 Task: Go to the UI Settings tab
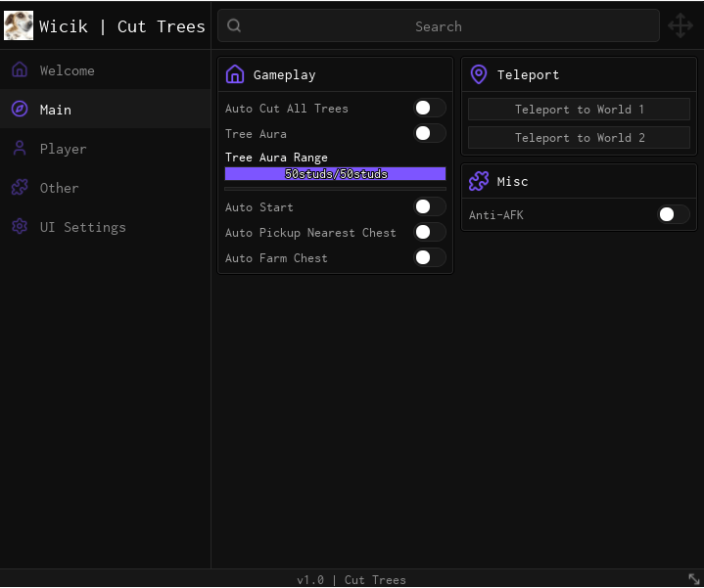point(106,227)
